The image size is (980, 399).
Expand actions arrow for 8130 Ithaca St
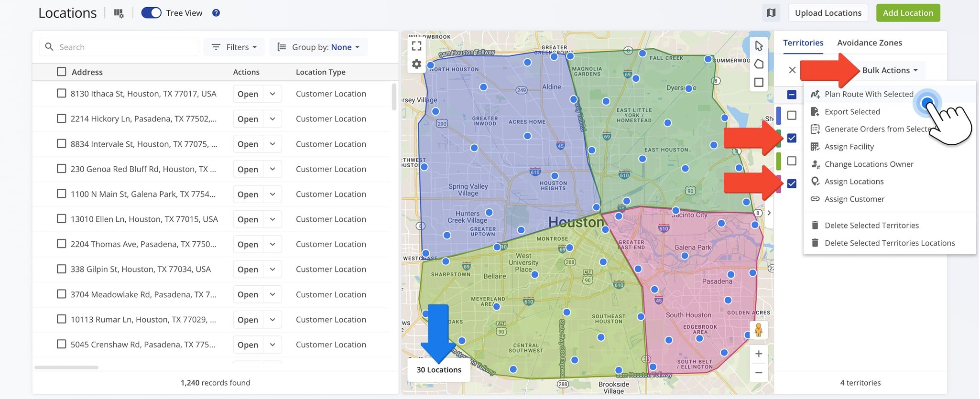point(272,94)
